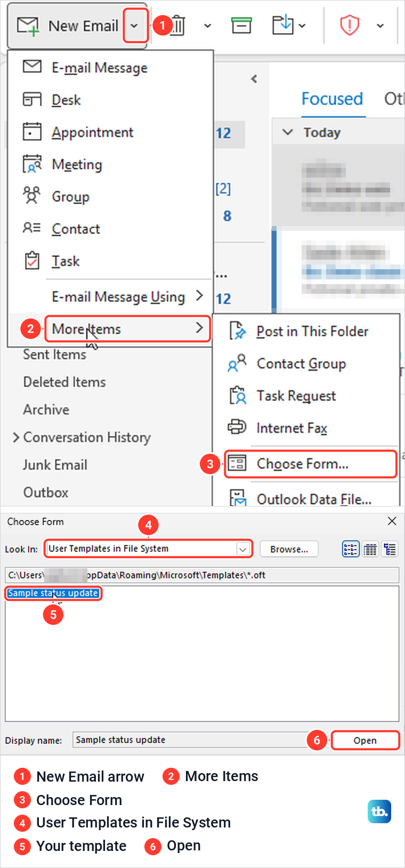
Task: Select Contact Group from submenu
Action: [306, 364]
